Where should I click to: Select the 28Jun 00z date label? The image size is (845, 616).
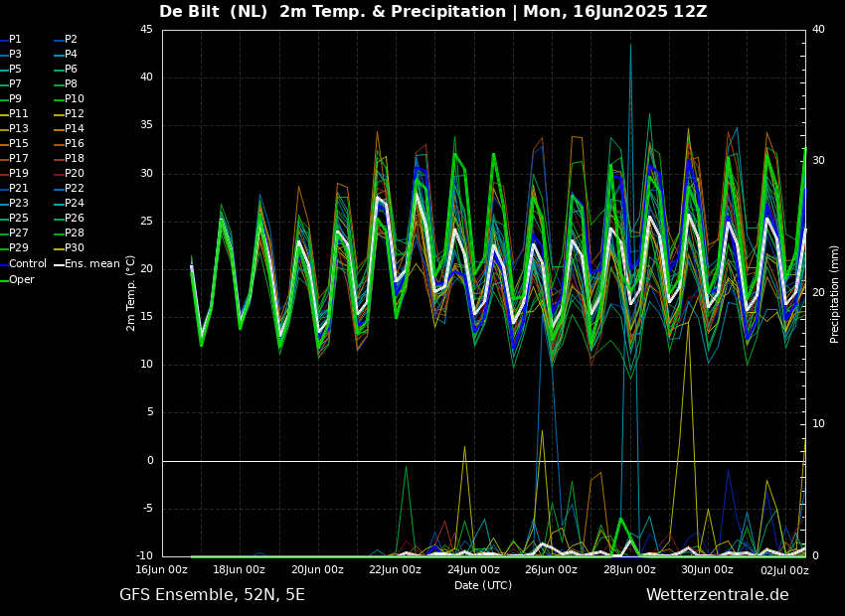(x=629, y=570)
